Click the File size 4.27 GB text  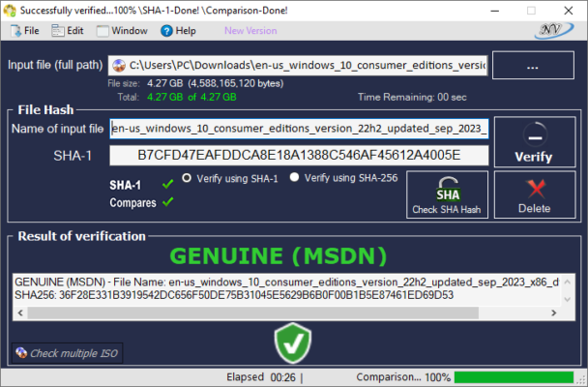tap(195, 83)
